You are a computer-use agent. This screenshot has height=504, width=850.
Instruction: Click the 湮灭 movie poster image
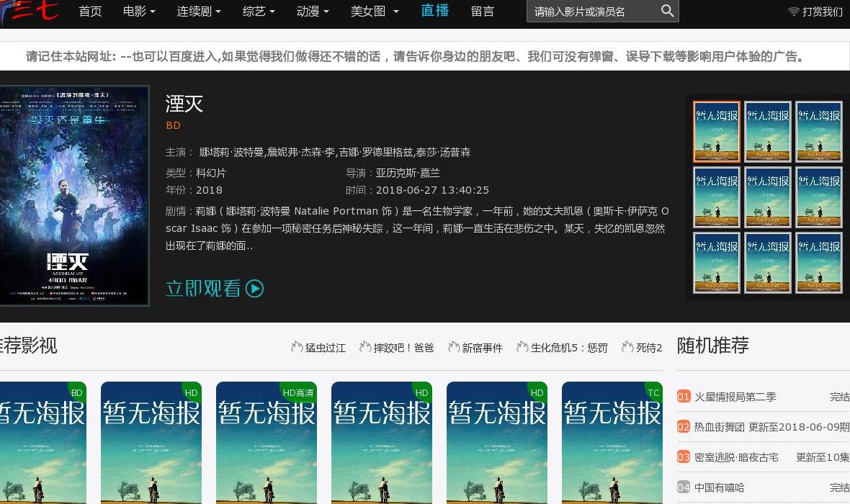click(74, 196)
